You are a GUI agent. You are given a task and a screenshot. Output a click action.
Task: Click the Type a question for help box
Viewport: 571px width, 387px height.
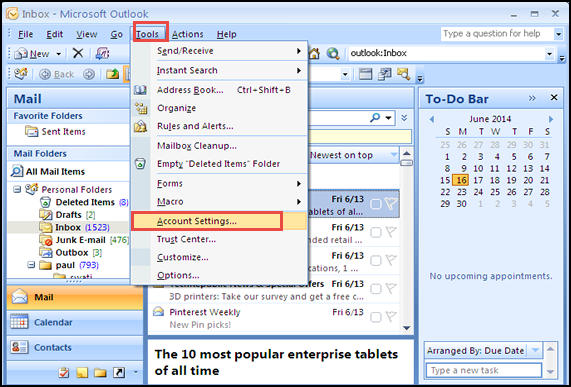[x=497, y=34]
